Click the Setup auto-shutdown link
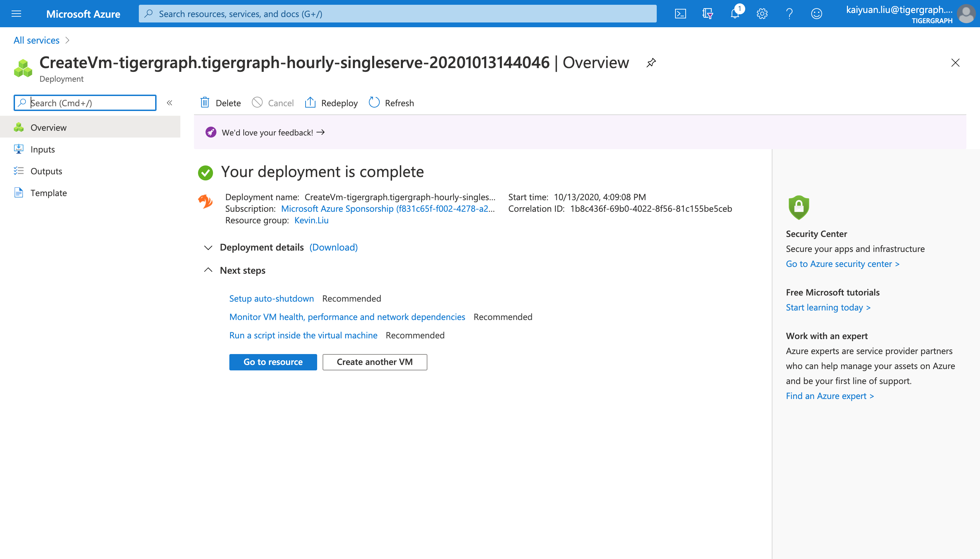Image resolution: width=980 pixels, height=559 pixels. 271,298
